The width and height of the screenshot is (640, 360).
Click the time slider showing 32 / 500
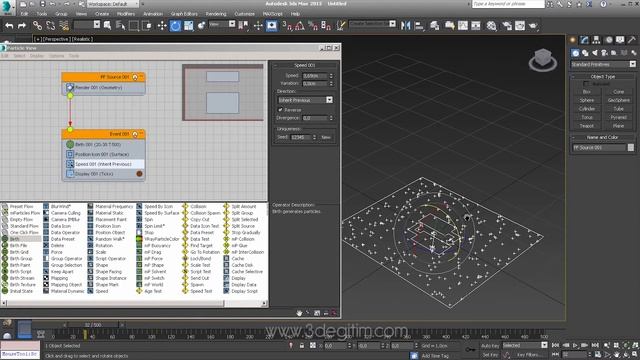click(93, 325)
